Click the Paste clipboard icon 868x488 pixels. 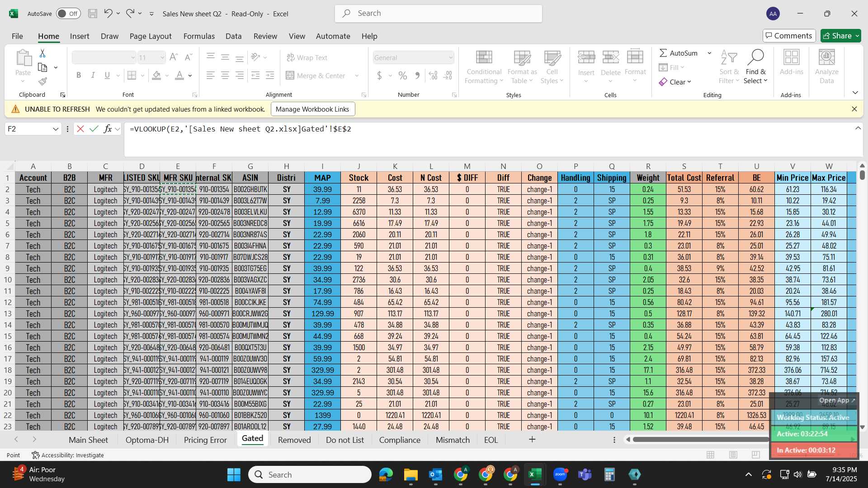coord(23,59)
